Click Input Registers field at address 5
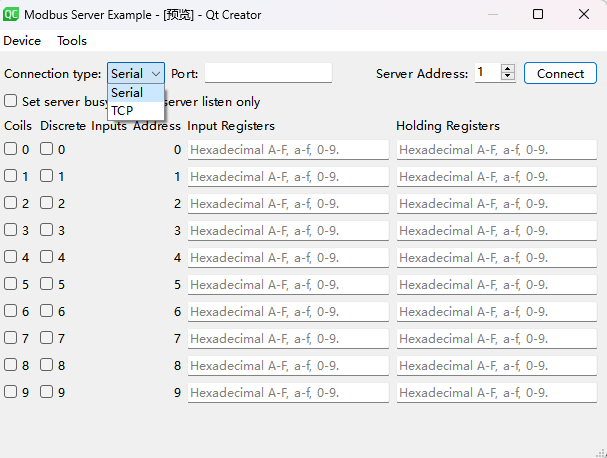The width and height of the screenshot is (607, 458). point(288,285)
